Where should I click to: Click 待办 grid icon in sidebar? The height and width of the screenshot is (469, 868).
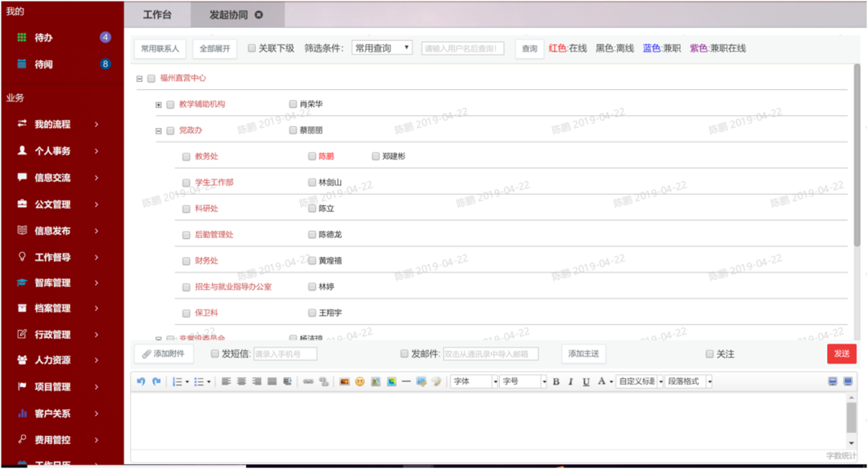pyautogui.click(x=22, y=37)
